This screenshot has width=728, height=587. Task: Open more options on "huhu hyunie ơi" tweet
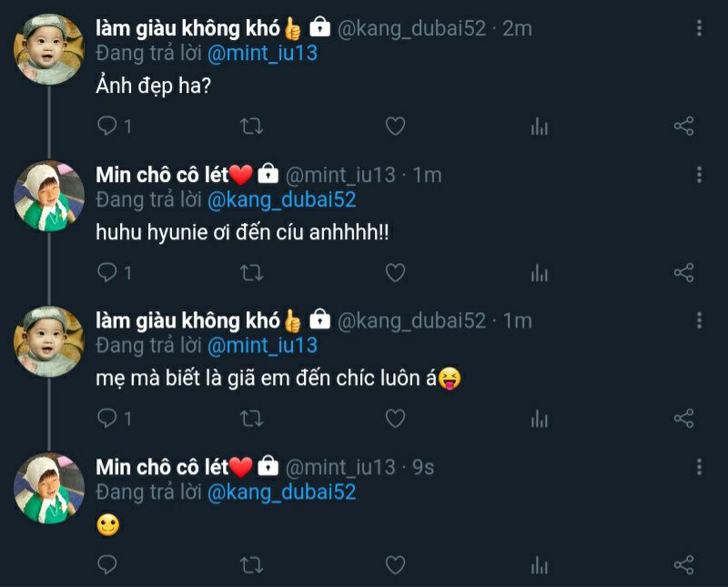click(699, 174)
